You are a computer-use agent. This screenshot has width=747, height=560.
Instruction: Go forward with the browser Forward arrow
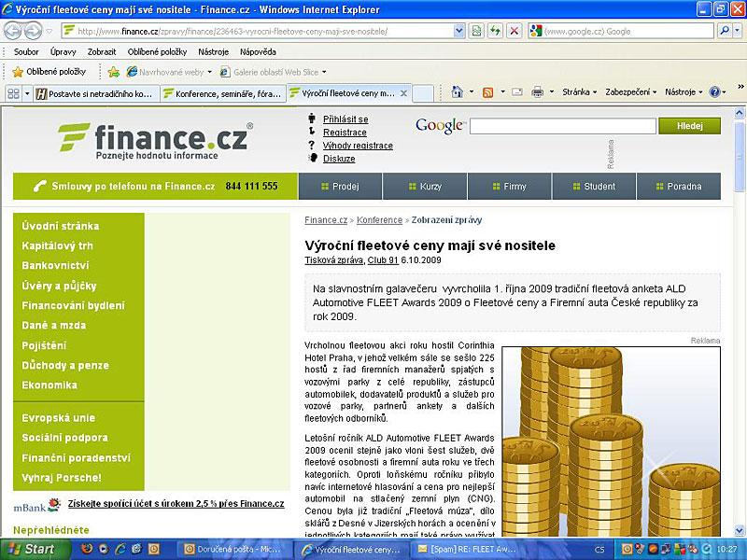tap(33, 32)
